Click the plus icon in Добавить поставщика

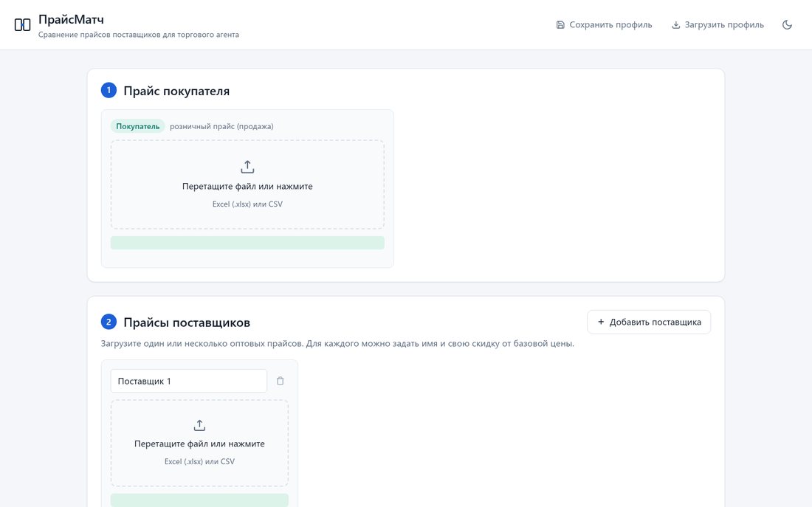[x=601, y=322]
